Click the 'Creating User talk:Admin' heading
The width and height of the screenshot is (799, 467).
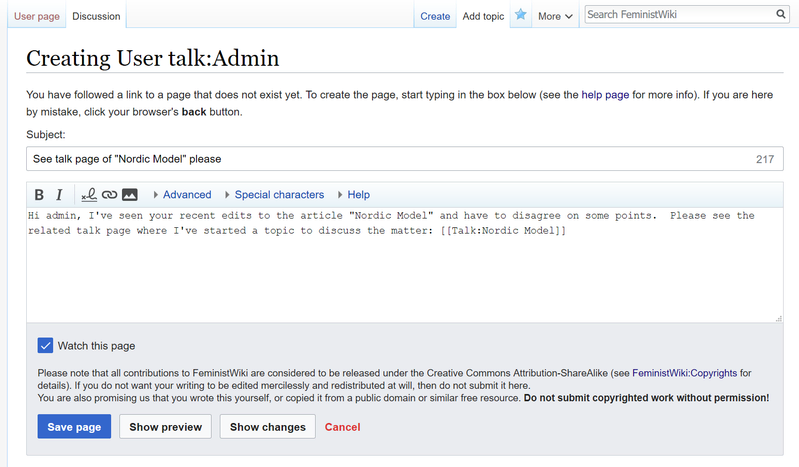(152, 58)
